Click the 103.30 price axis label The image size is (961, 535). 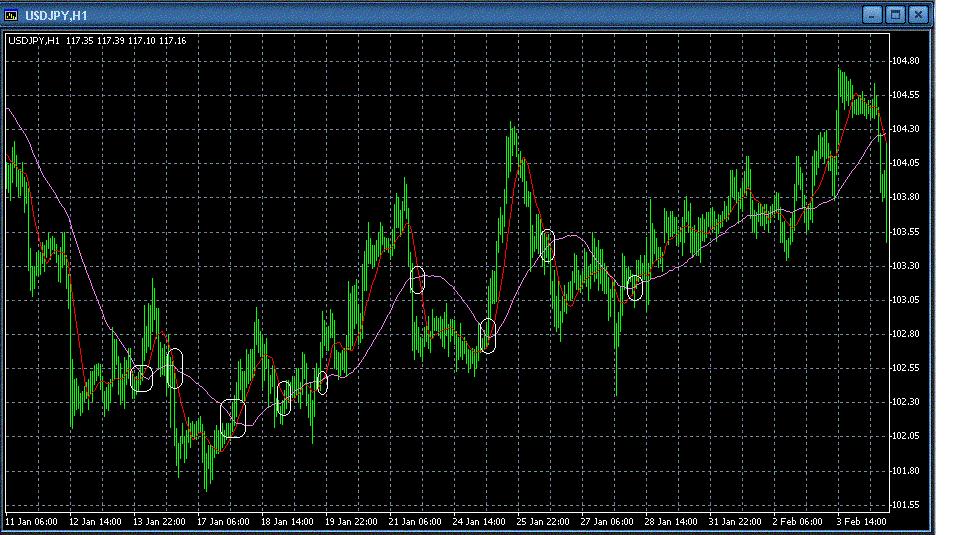(x=905, y=266)
